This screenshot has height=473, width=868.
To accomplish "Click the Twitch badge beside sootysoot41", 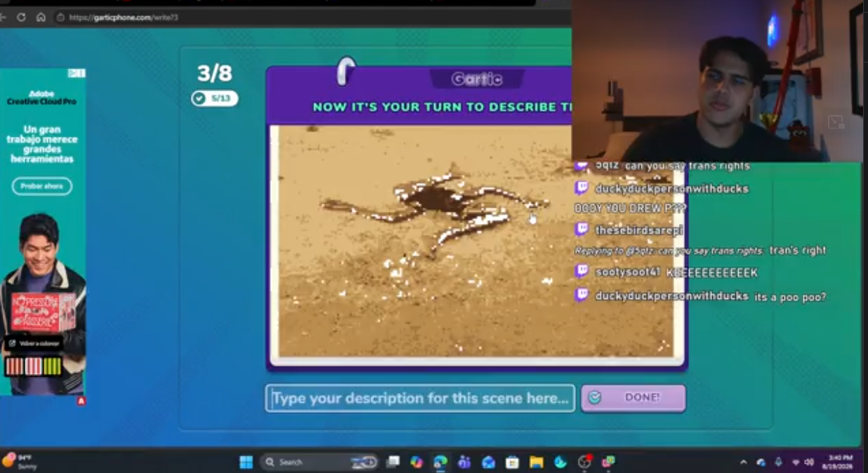I will click(x=581, y=270).
